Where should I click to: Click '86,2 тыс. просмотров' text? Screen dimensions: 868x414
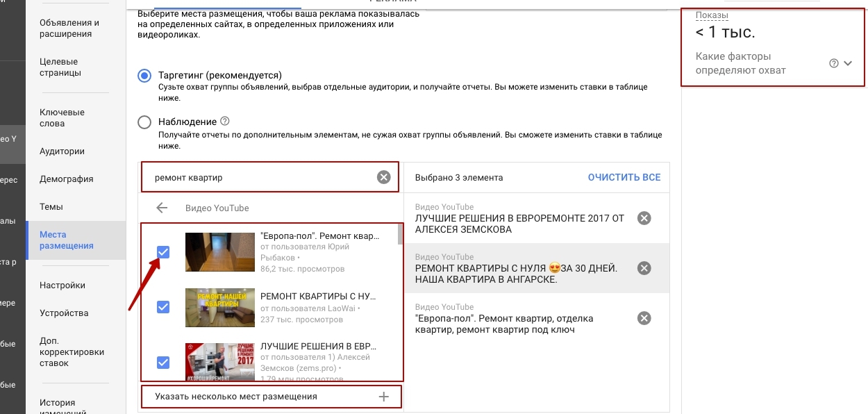[302, 268]
